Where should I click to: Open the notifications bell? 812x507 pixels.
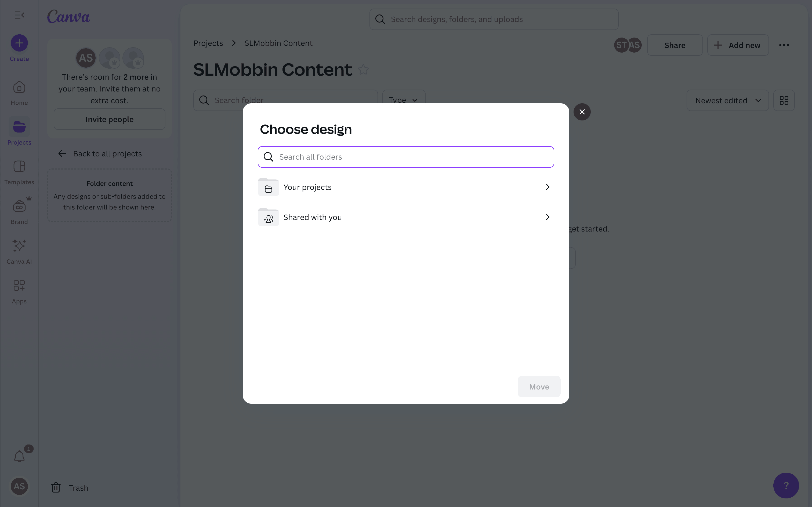pos(19,456)
